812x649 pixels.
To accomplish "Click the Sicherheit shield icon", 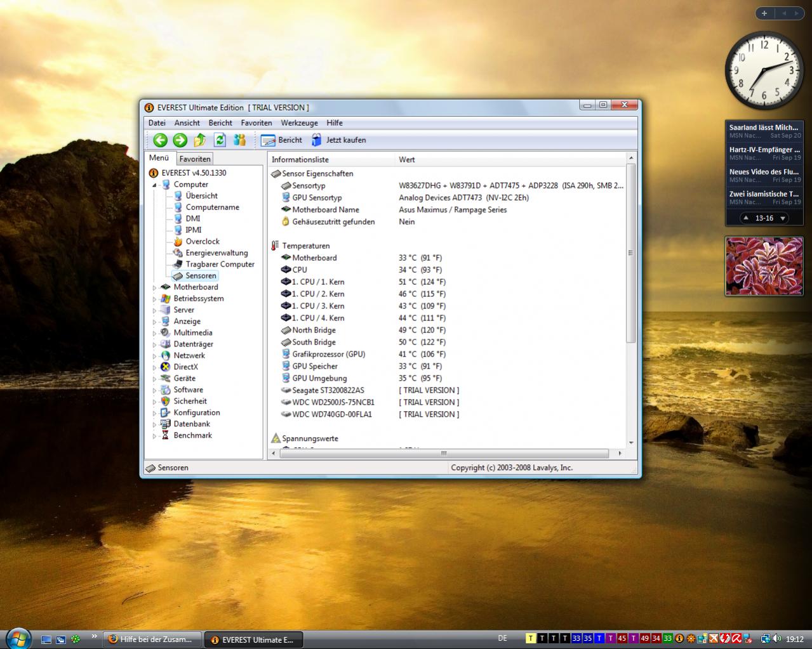I will coord(166,402).
